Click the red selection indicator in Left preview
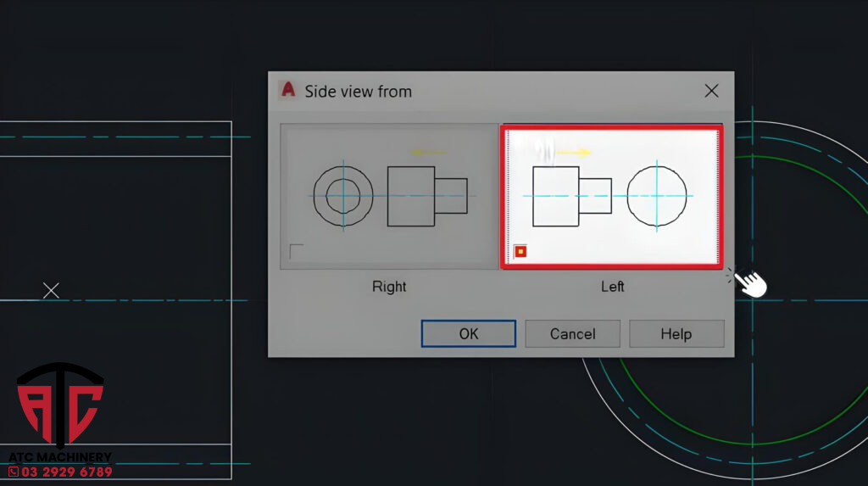The width and height of the screenshot is (868, 486). pyautogui.click(x=520, y=251)
